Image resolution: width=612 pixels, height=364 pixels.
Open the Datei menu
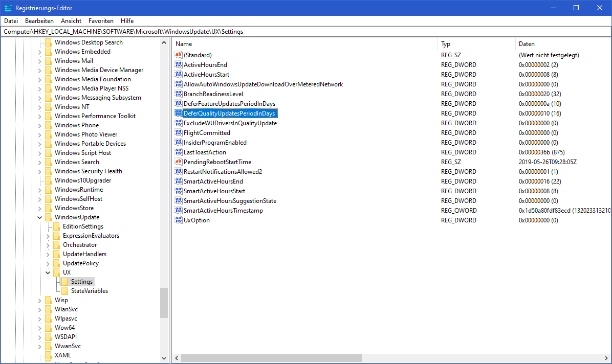11,20
